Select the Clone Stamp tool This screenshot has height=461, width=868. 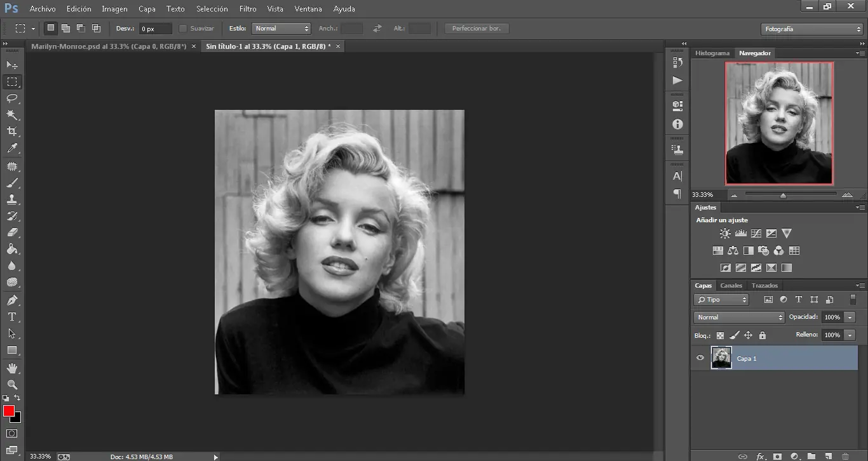12,199
